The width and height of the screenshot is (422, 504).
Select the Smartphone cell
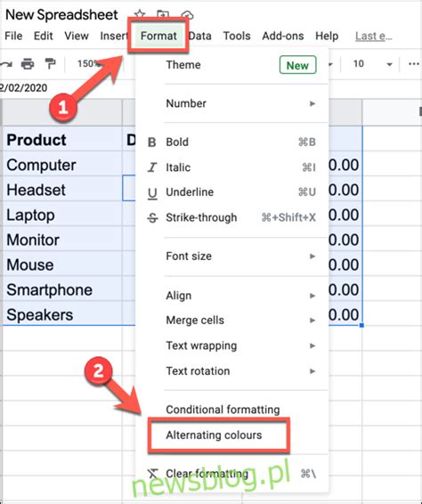click(x=62, y=289)
